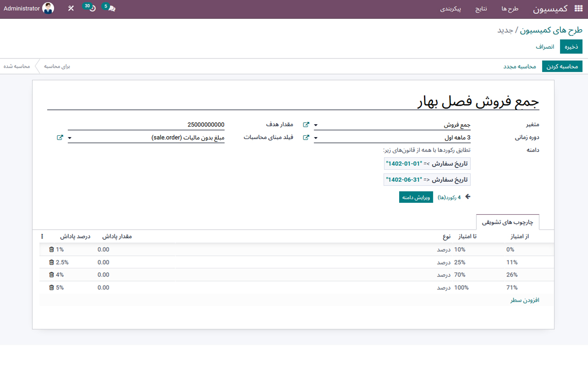Image resolution: width=588 pixels, height=368 pixels.
Task: Open the پیکربندی menu
Action: tap(452, 9)
